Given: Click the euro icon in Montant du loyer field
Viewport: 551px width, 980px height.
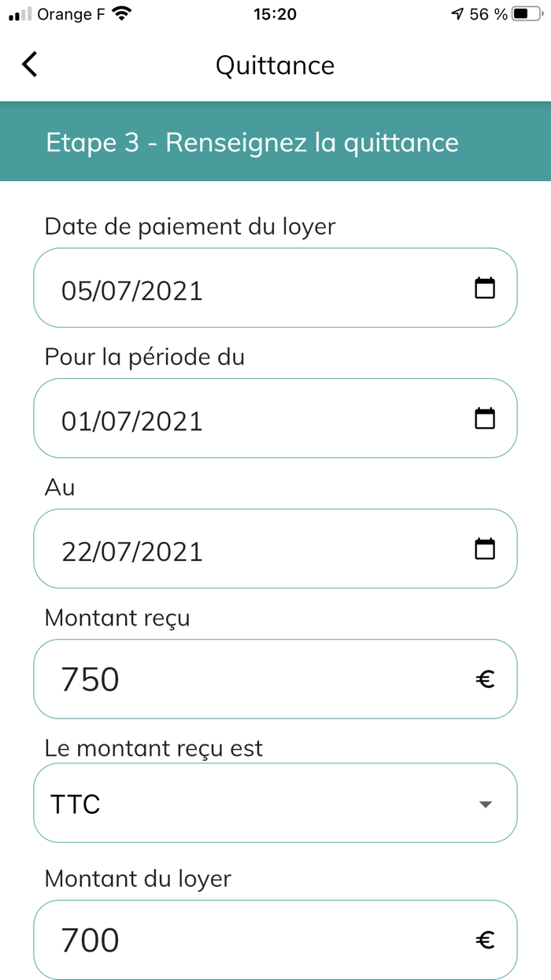Looking at the screenshot, I should pyautogui.click(x=486, y=940).
